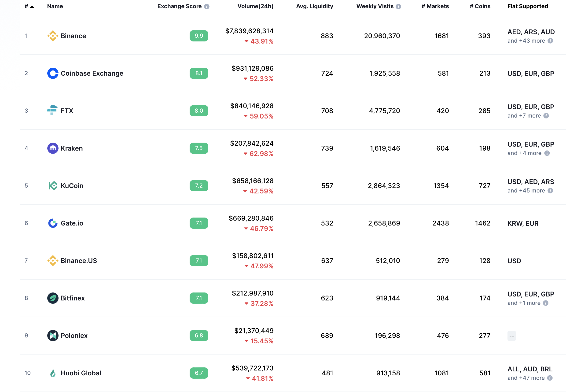
Task: Open the Coinbase Exchange link
Action: 92,73
